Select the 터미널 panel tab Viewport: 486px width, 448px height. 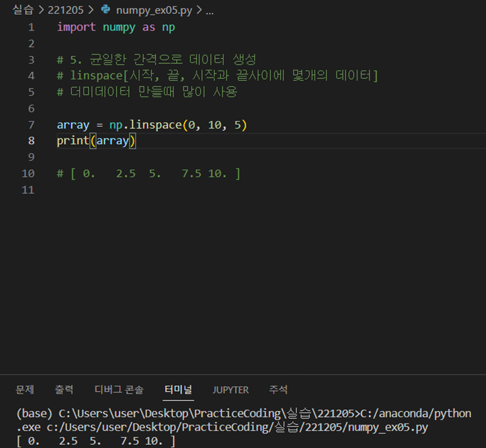178,389
